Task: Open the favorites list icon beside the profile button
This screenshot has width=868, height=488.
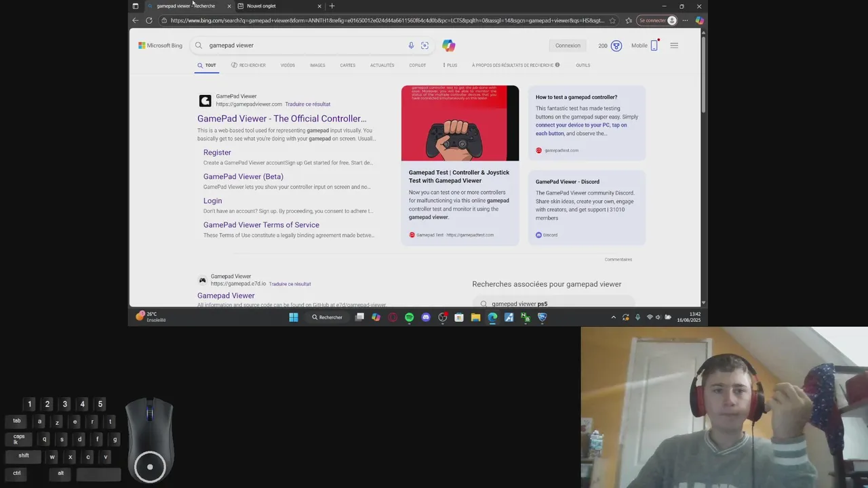Action: 629,20
